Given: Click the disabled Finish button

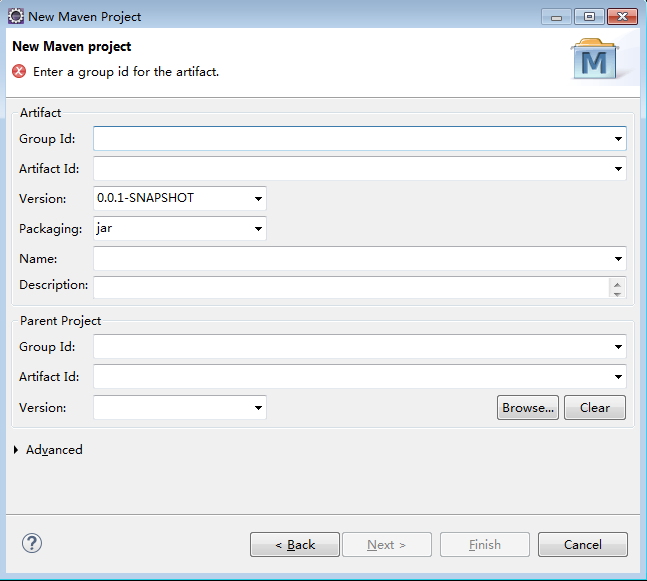Looking at the screenshot, I should click(x=485, y=545).
